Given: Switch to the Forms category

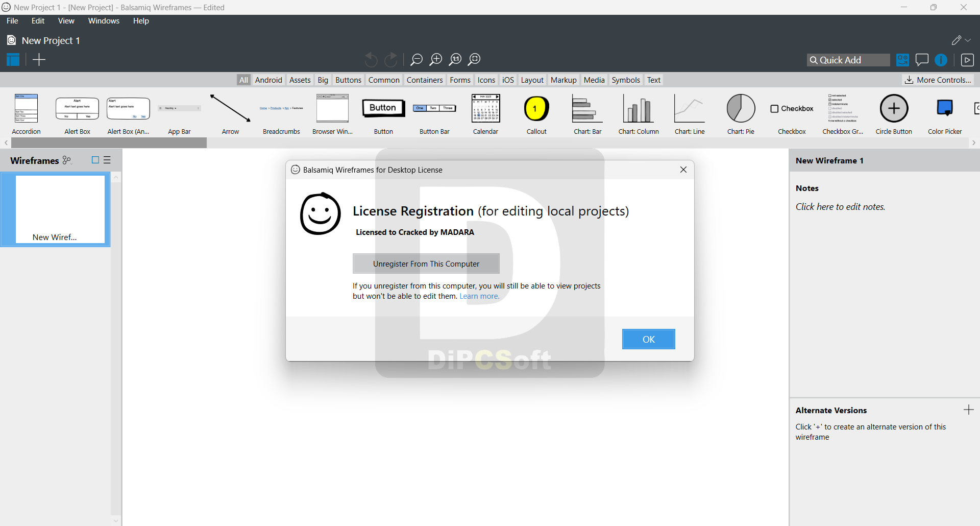Looking at the screenshot, I should 460,80.
